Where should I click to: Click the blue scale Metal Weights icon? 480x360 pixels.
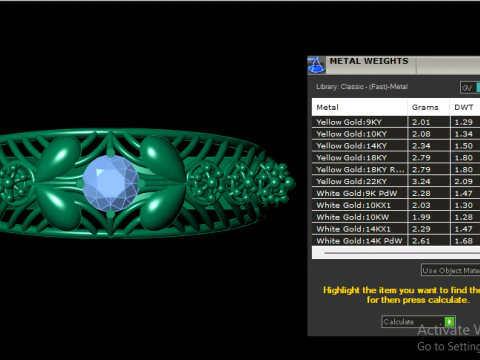316,65
